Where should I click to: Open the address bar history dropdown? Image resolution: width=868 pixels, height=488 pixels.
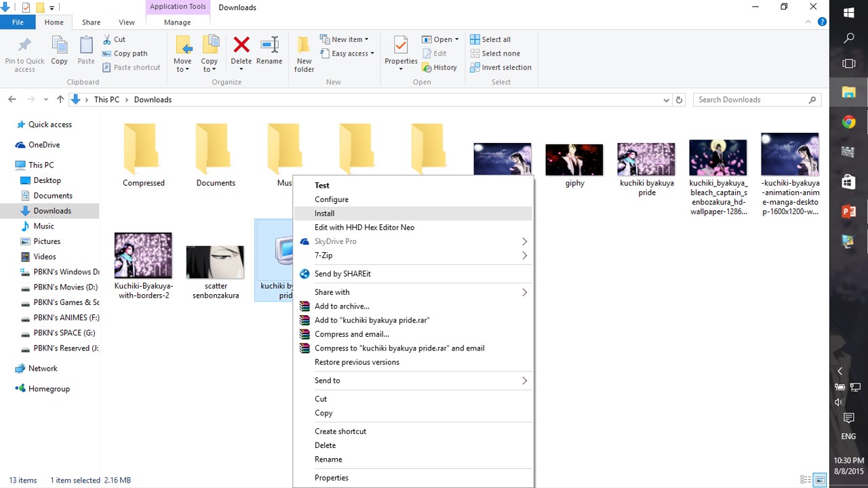tap(666, 100)
